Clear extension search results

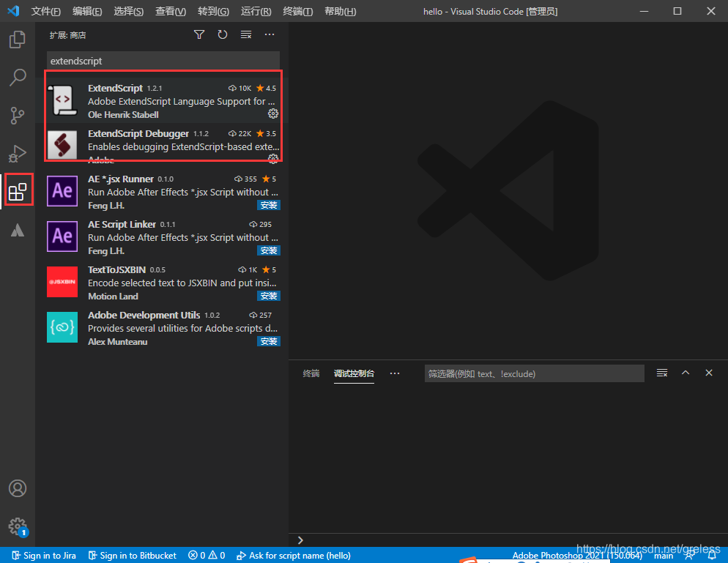pos(246,35)
